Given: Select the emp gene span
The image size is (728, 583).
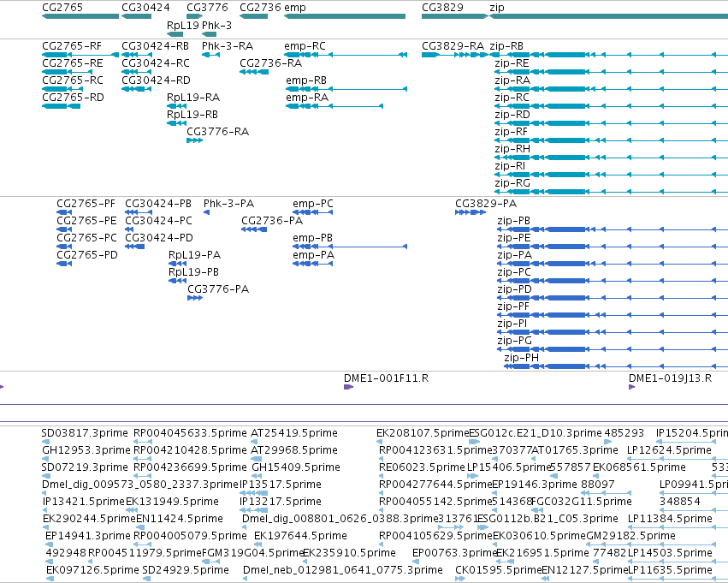Looking at the screenshot, I should tap(345, 16).
